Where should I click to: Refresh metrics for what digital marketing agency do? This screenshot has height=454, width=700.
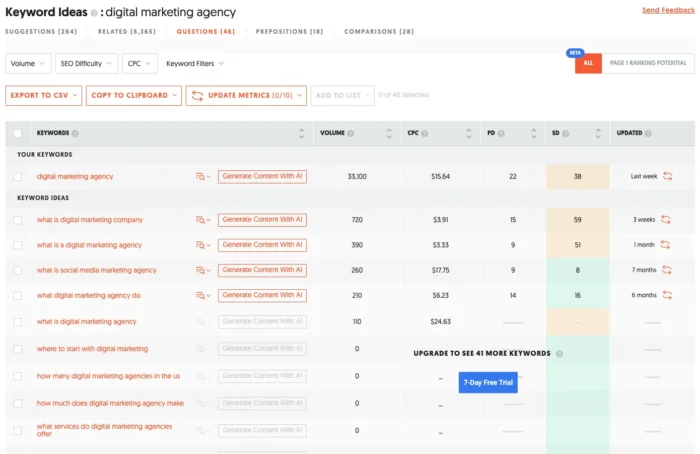tap(667, 295)
